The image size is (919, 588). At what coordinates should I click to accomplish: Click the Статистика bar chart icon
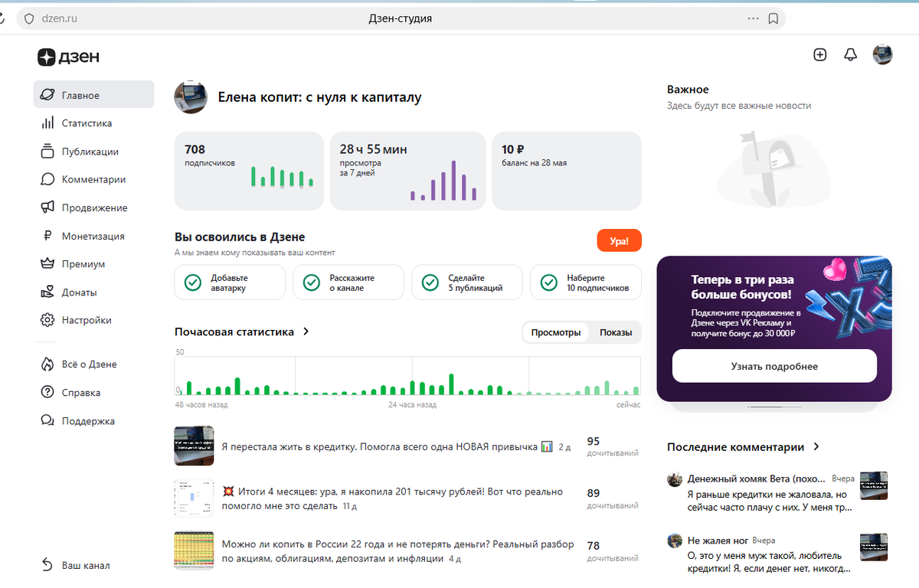pyautogui.click(x=47, y=123)
